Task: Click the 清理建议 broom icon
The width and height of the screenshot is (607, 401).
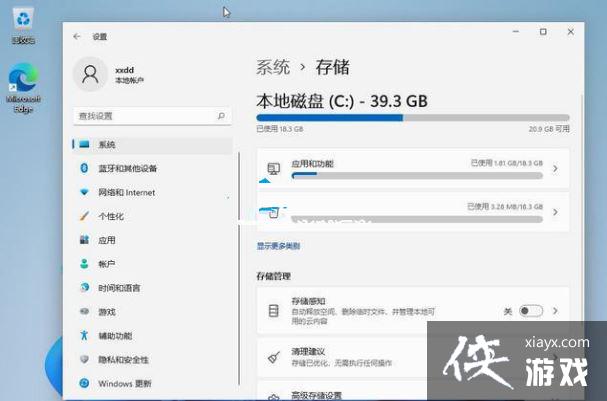Action: coord(274,357)
